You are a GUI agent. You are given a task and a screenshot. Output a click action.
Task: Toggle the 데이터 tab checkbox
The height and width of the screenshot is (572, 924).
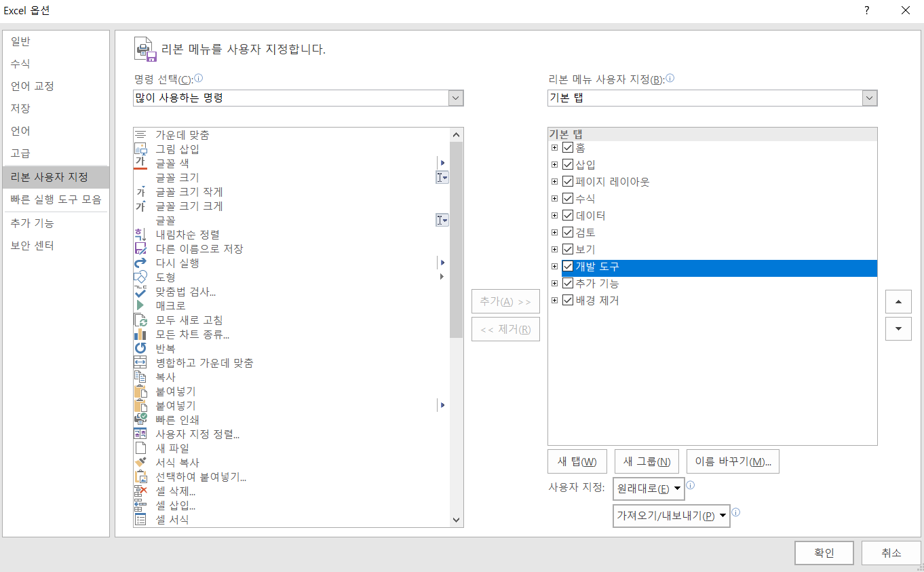(x=568, y=215)
